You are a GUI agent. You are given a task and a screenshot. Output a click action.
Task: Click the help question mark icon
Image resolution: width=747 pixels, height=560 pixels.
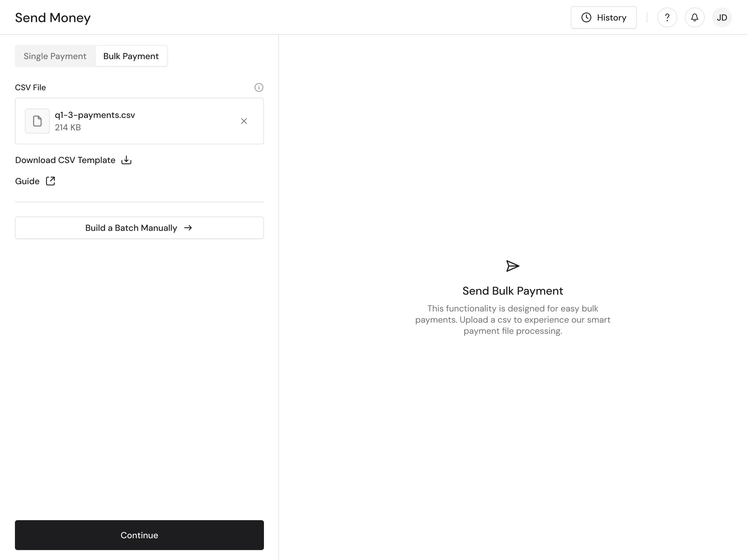[667, 17]
